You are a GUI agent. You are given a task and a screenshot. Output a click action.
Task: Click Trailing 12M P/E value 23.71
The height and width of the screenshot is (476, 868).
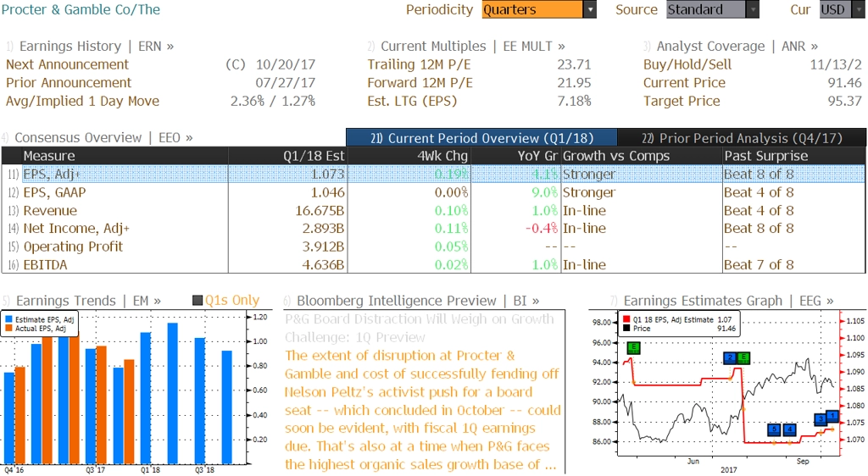click(x=574, y=64)
